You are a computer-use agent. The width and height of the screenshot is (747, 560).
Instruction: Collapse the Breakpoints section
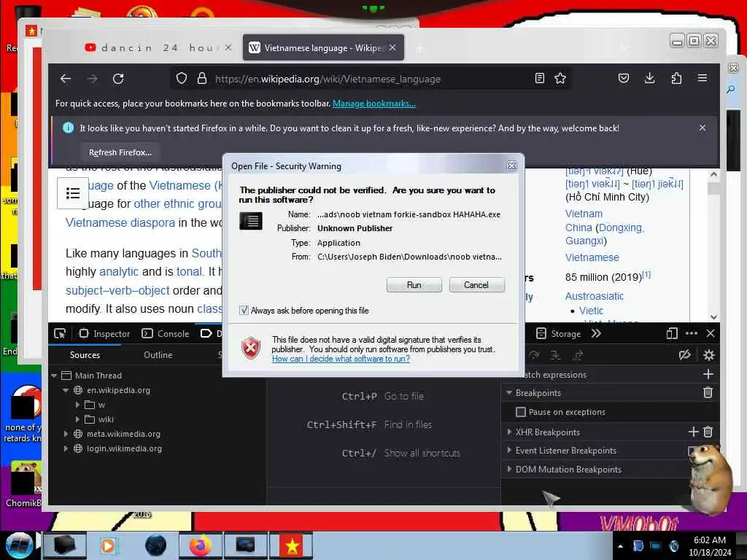(508, 393)
